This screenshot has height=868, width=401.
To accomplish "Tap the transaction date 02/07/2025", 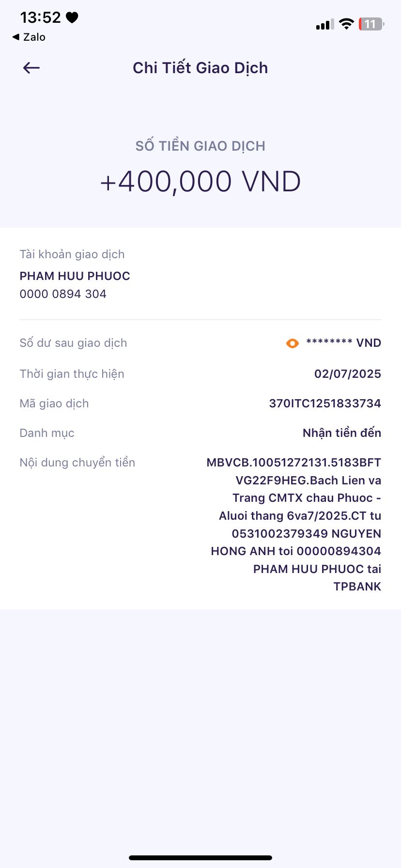I will [348, 374].
